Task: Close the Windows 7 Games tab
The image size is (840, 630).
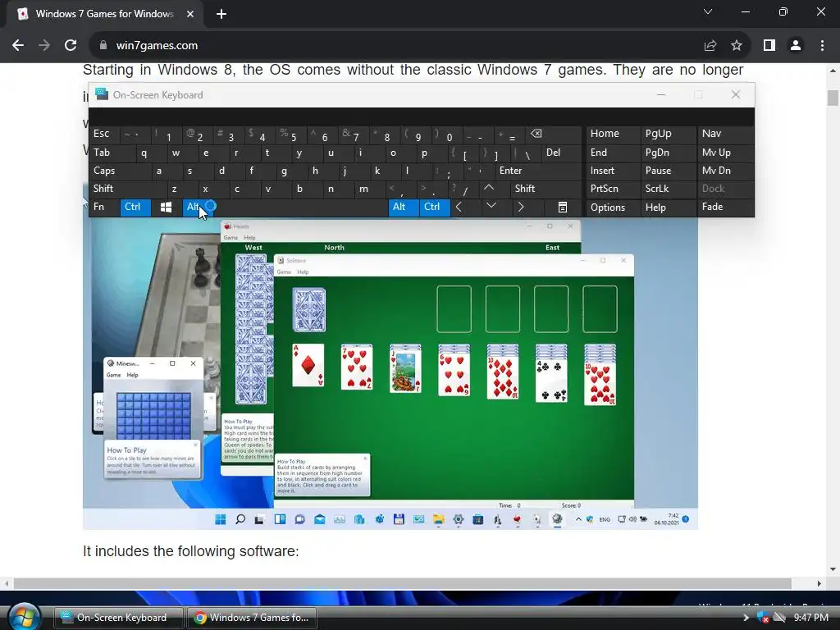Action: click(190, 14)
